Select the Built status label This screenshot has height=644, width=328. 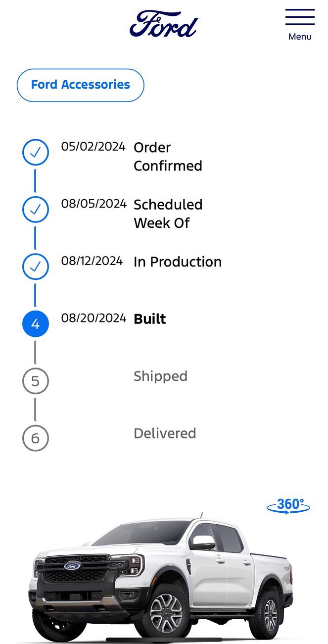click(x=150, y=319)
